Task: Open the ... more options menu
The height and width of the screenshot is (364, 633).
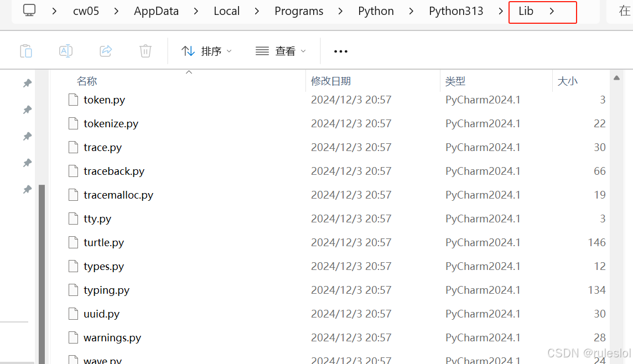Action: pyautogui.click(x=340, y=51)
